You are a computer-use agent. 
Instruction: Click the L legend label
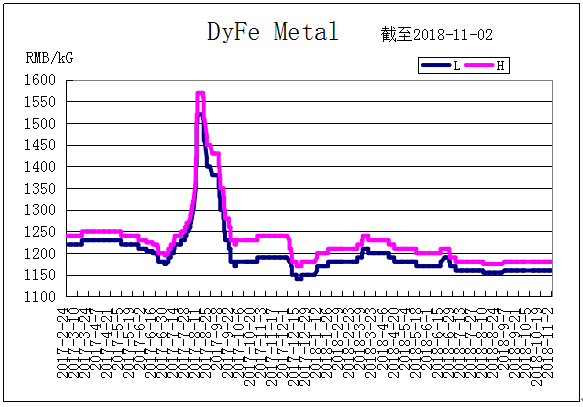(x=457, y=66)
